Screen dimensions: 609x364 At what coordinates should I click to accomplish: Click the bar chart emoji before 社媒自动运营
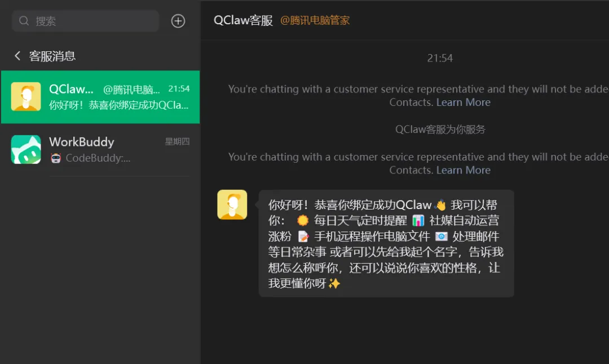pyautogui.click(x=418, y=221)
